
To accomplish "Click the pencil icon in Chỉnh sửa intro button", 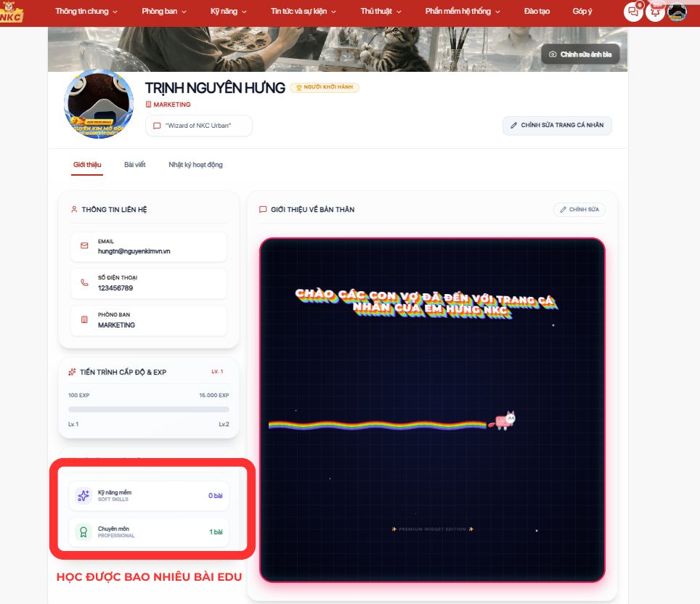I will pyautogui.click(x=563, y=209).
